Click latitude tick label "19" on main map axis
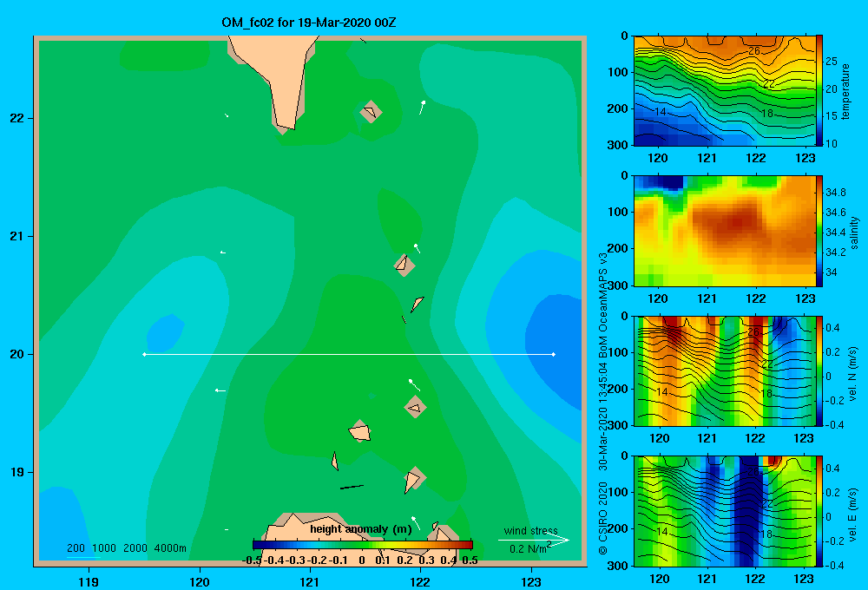The width and height of the screenshot is (868, 590). pyautogui.click(x=17, y=472)
